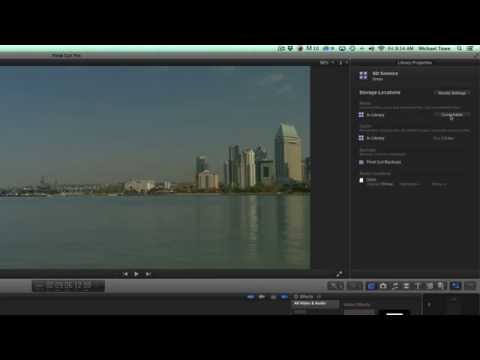
Task: Toggle the Effects browser toolbar icon
Action: 371,286
